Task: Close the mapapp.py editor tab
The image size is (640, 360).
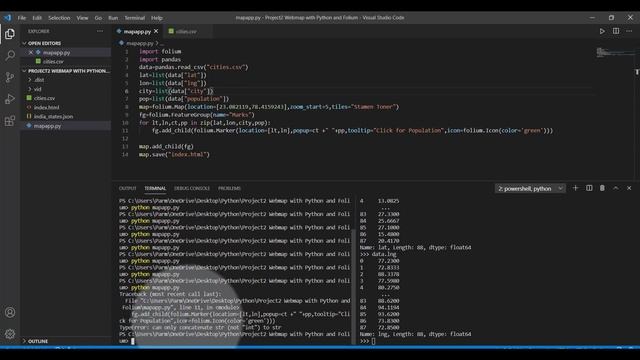Action: pyautogui.click(x=156, y=31)
